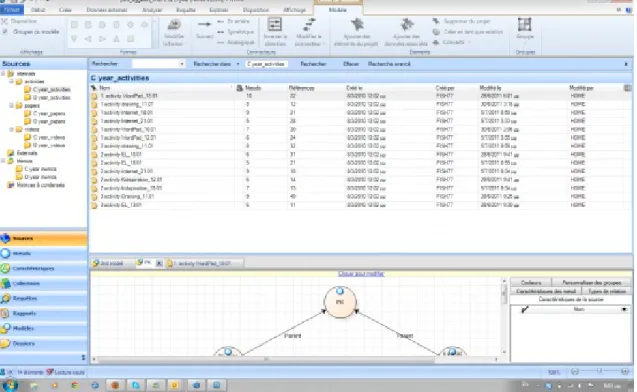Open the Rechercher text combo box dropdown
Image resolution: width=637 pixels, height=392 pixels.
coord(182,64)
